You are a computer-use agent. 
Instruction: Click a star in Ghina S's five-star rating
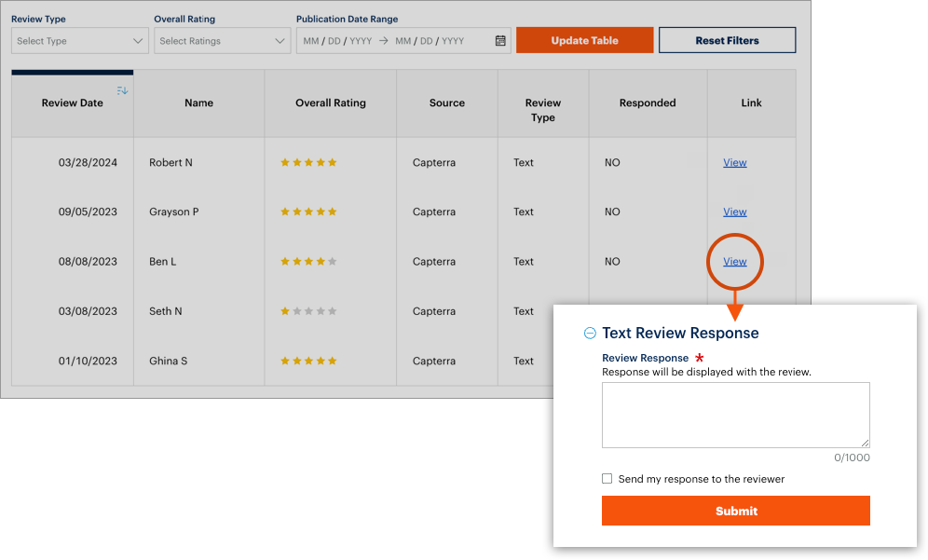tap(308, 361)
